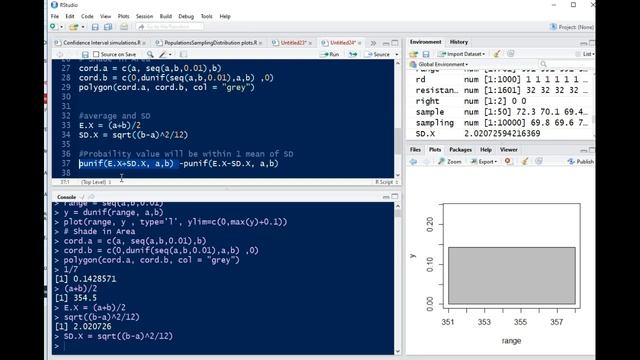Screen dimensions: 640x360
Task: Click the Clear workspace broom icon in Environment
Action: pos(497,54)
